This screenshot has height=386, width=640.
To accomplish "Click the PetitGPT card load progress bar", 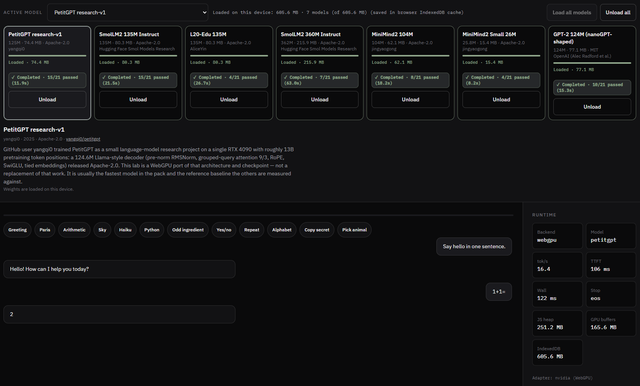I will click(x=47, y=55).
